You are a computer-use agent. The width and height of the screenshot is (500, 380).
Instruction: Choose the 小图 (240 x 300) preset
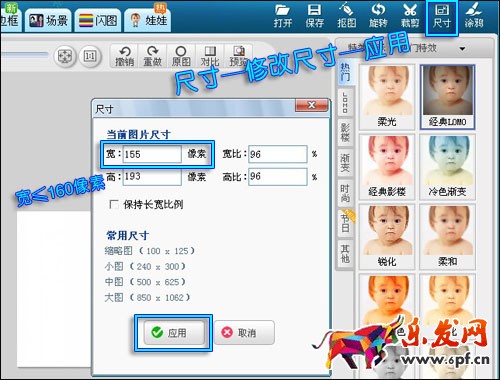click(145, 266)
